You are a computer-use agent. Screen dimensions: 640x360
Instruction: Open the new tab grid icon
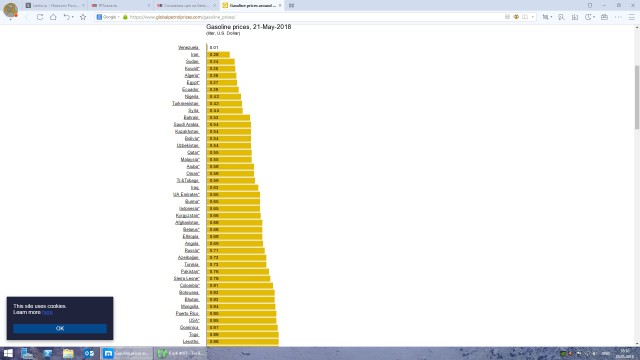pos(291,5)
